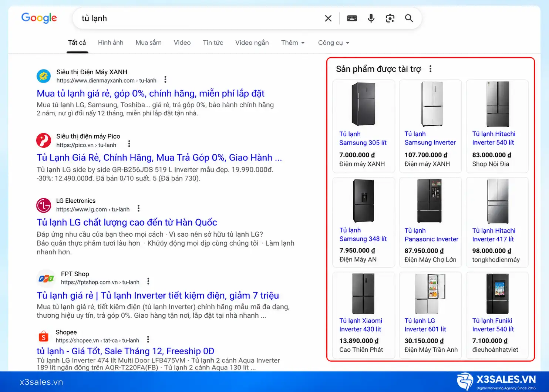Click the https://pico.vn › tu-lanh URL
Screen dimensions: 549x392
86,145
